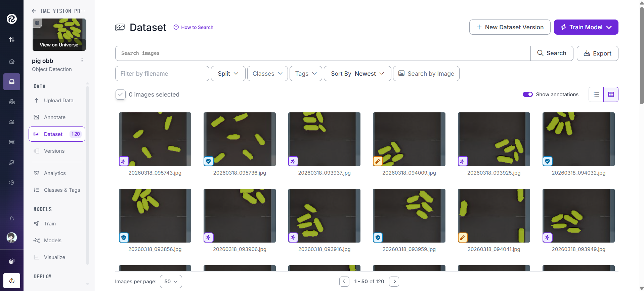Open the home icon in left rail
This screenshot has height=291, width=644.
tap(12, 62)
